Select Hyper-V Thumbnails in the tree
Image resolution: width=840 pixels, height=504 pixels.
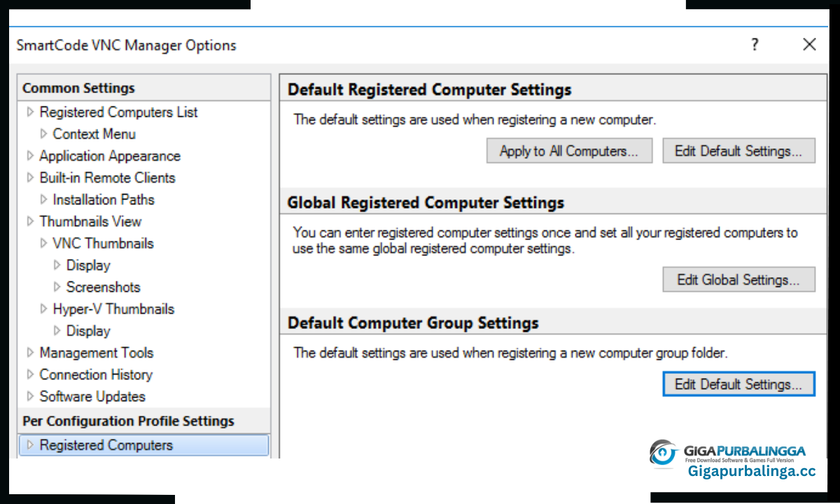click(x=113, y=309)
